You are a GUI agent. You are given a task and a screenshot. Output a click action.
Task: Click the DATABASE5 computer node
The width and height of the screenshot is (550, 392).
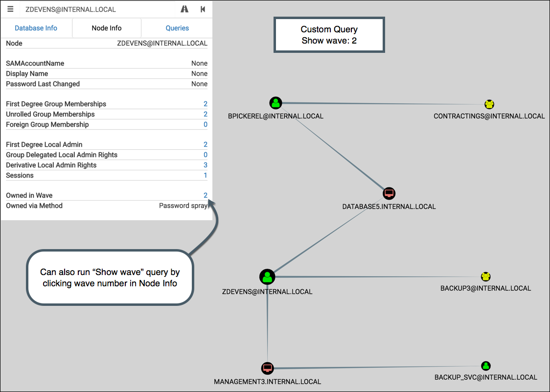coord(389,193)
